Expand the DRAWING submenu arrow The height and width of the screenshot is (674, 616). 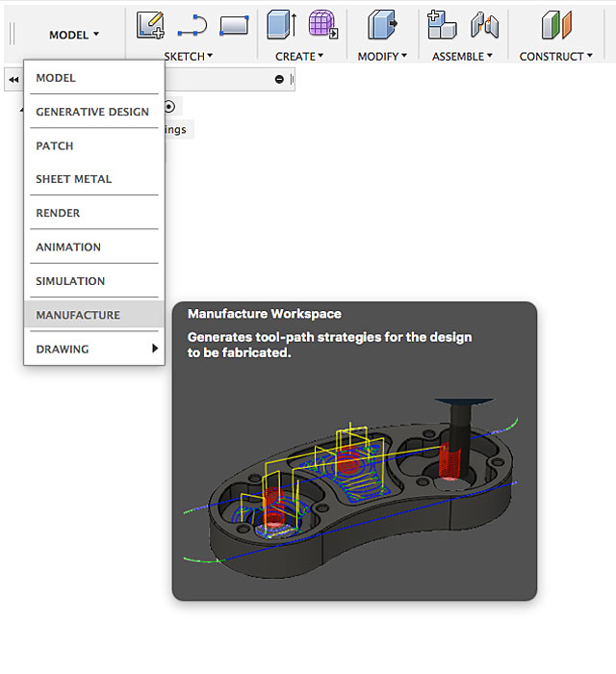pos(155,349)
